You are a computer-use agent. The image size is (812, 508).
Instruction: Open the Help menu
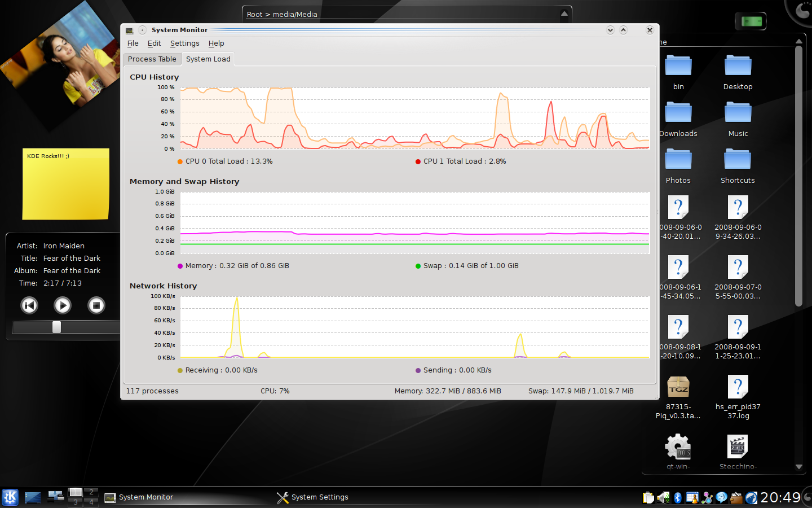[x=216, y=43]
